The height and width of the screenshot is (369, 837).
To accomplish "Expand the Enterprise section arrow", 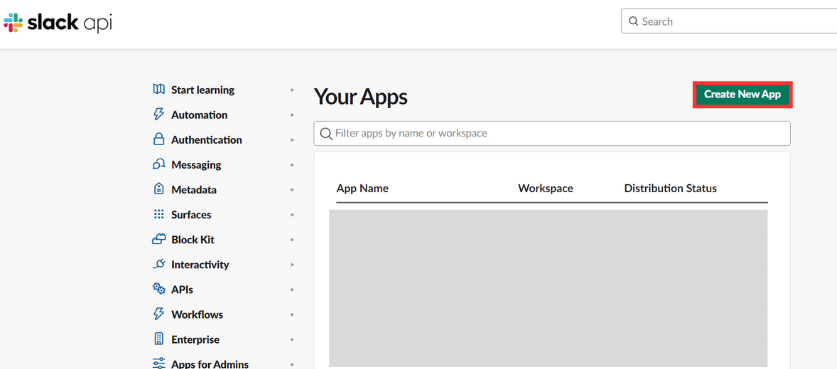I will click(292, 340).
